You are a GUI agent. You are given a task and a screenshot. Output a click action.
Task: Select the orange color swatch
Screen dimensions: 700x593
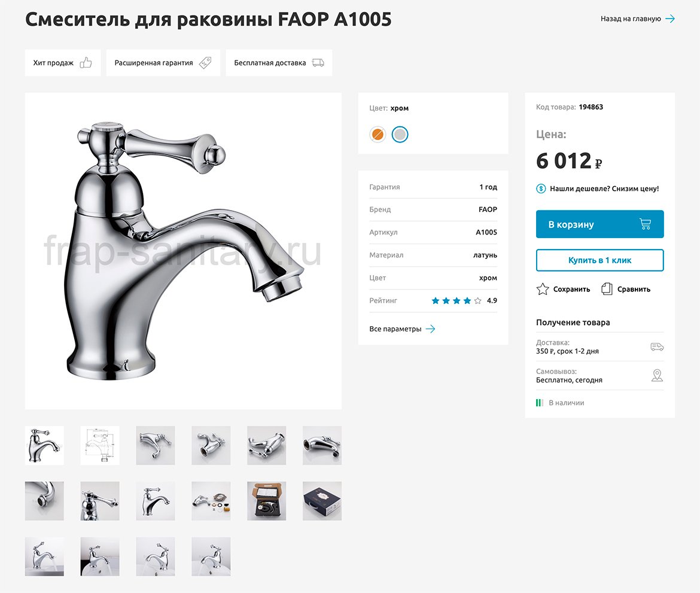pyautogui.click(x=378, y=135)
